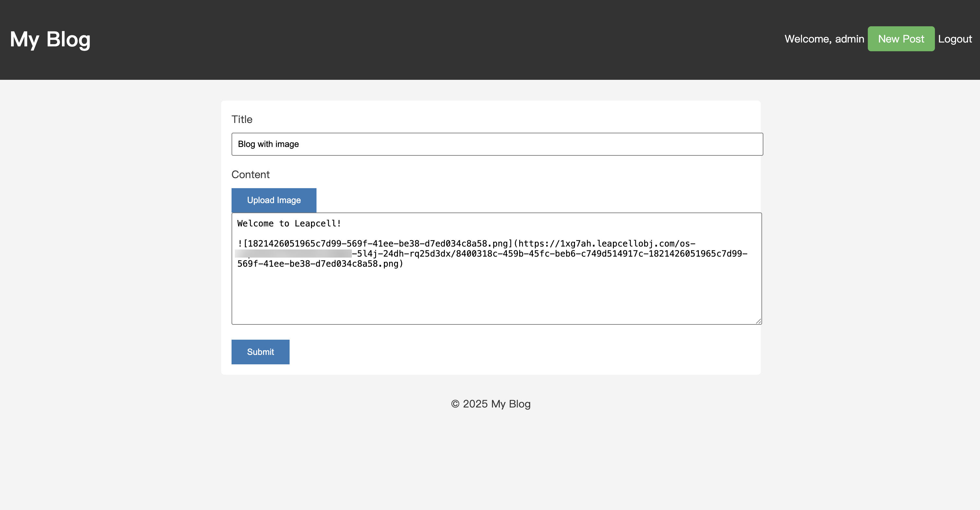
Task: Click the Content field label
Action: [x=250, y=175]
